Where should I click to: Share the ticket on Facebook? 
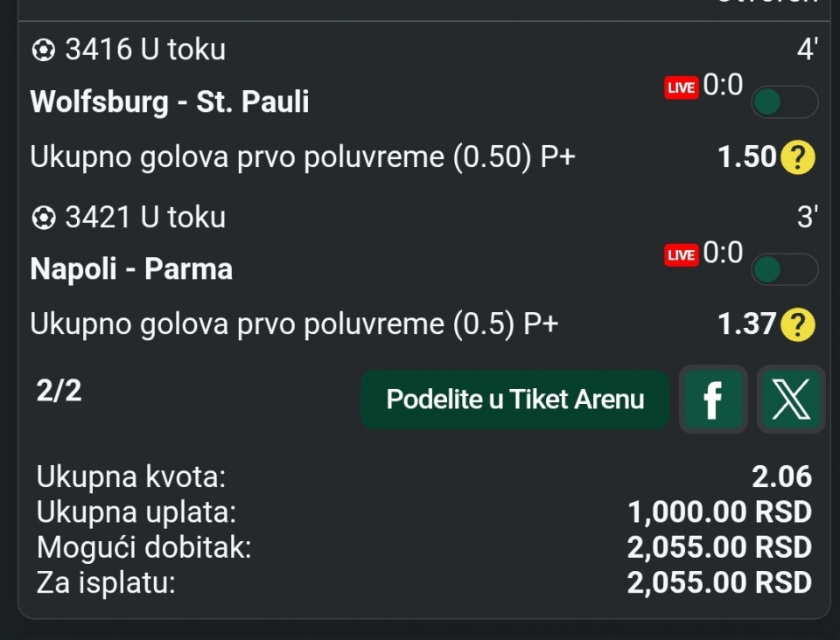tap(713, 400)
